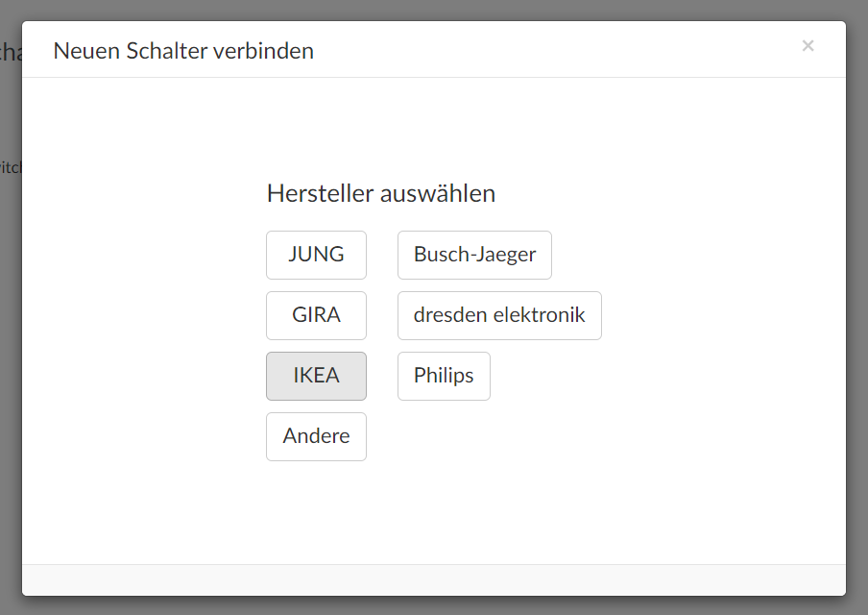Click the Hersteller auswählen heading

pyautogui.click(x=380, y=193)
